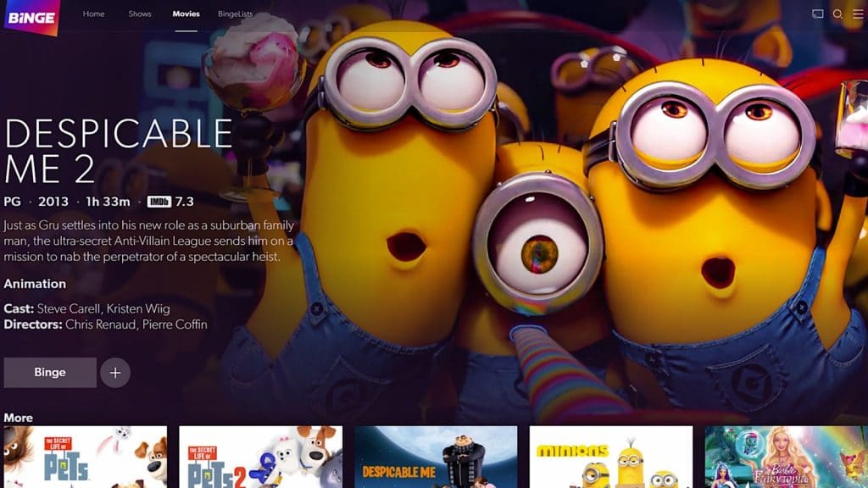
Task: Click the Chromecast icon in the top bar
Action: [816, 14]
